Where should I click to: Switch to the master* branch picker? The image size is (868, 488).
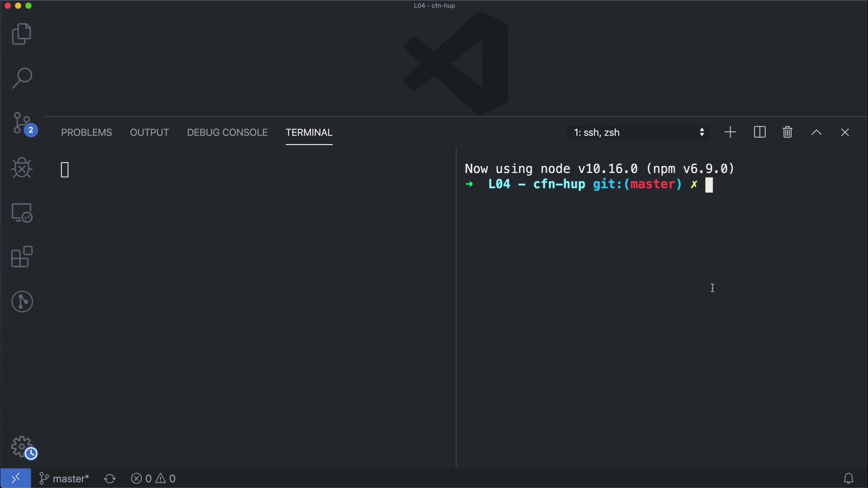pos(64,479)
